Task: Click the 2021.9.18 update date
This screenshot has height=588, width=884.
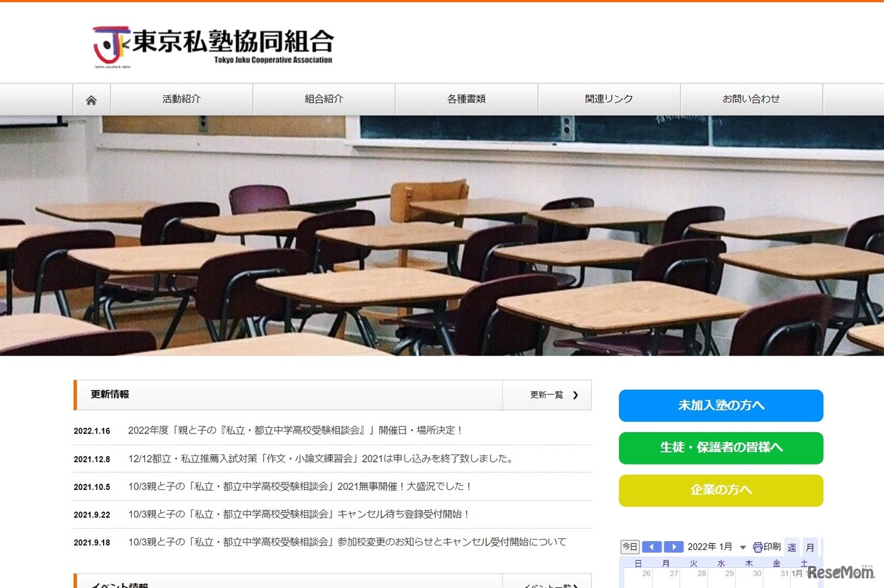Action: click(x=92, y=543)
